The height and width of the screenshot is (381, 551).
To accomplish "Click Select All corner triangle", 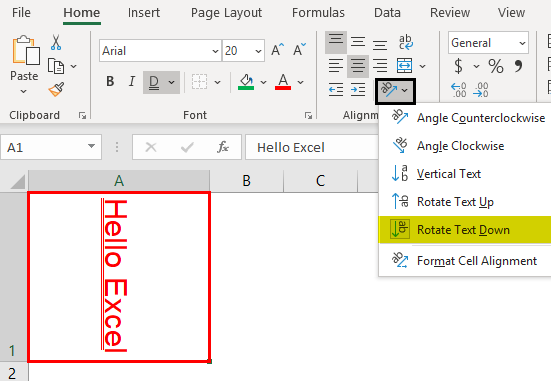I will point(18,182).
